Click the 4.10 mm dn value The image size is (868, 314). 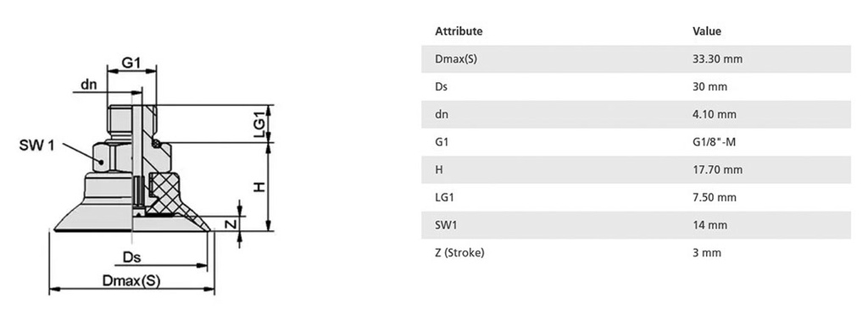[715, 114]
